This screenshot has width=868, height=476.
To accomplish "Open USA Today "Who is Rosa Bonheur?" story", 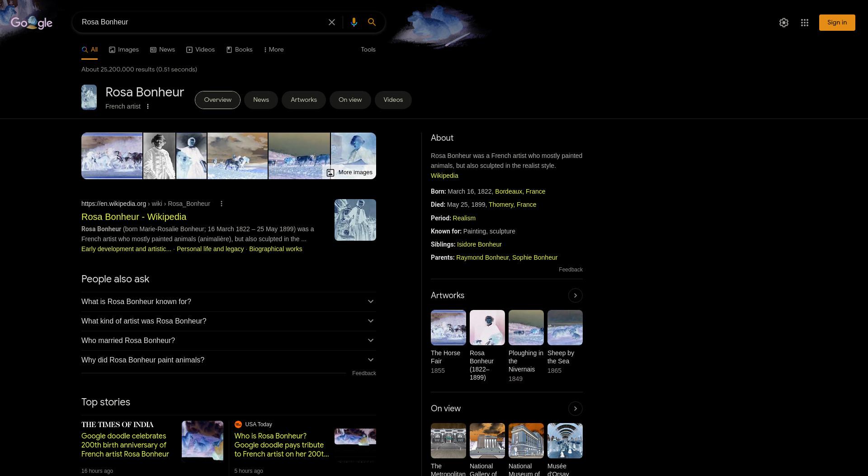I will [x=282, y=445].
